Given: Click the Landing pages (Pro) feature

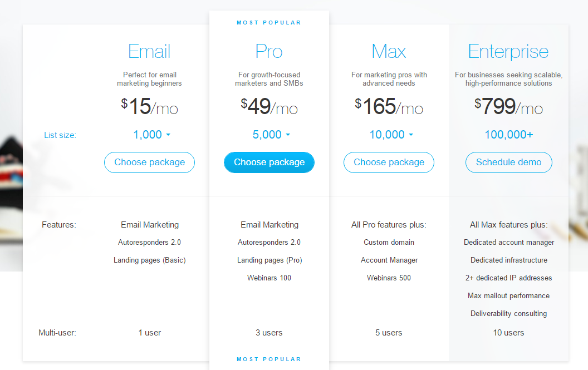Looking at the screenshot, I should click(269, 260).
